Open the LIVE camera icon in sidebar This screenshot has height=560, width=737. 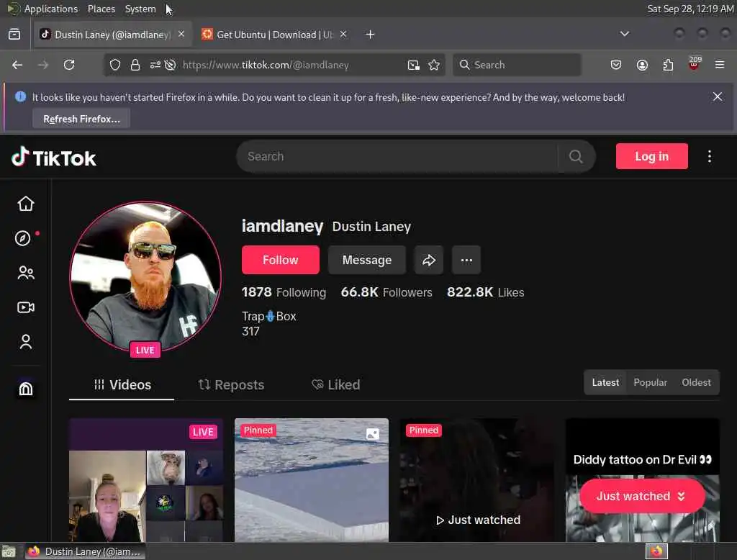pos(25,307)
